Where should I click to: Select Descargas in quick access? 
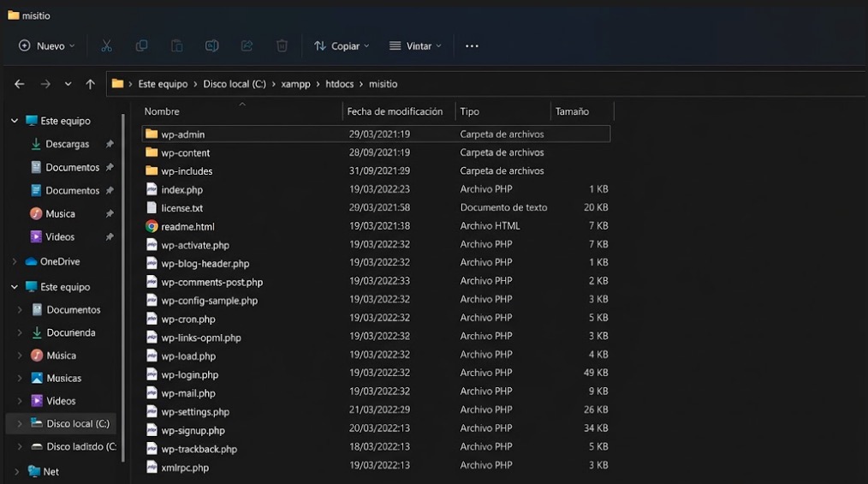67,144
